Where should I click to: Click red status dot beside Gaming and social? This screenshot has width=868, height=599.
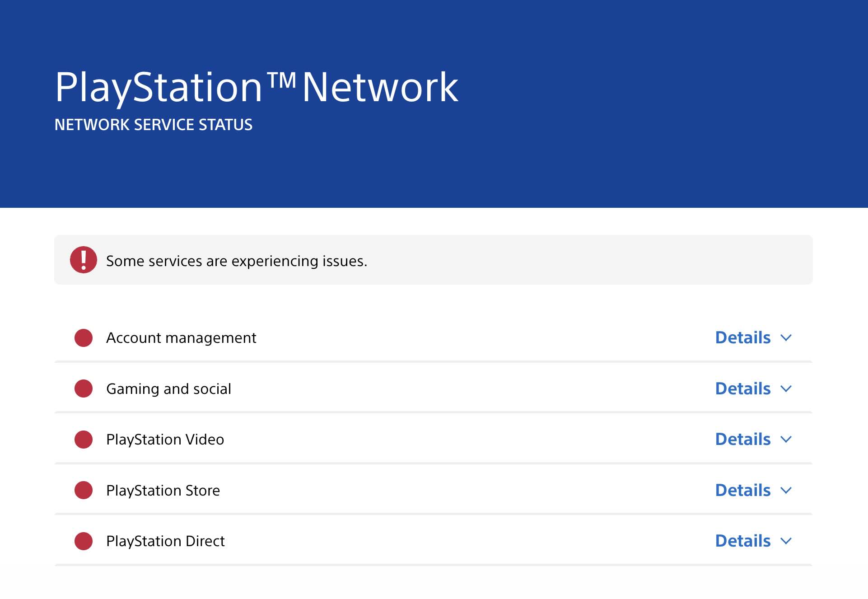click(x=84, y=388)
